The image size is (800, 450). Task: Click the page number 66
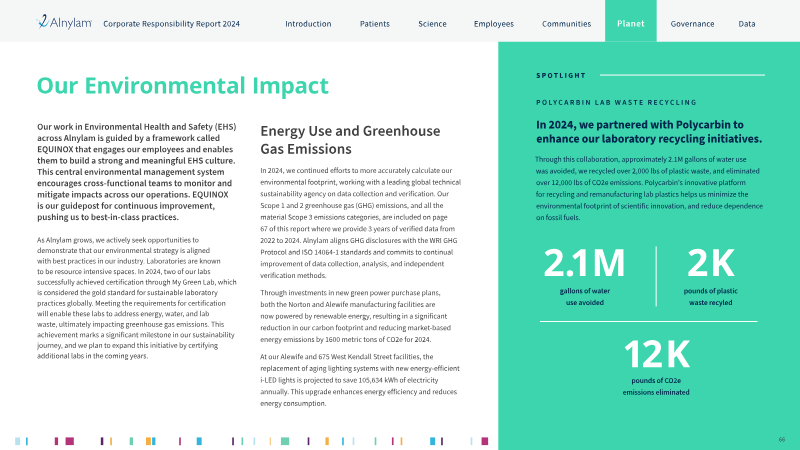[x=782, y=439]
